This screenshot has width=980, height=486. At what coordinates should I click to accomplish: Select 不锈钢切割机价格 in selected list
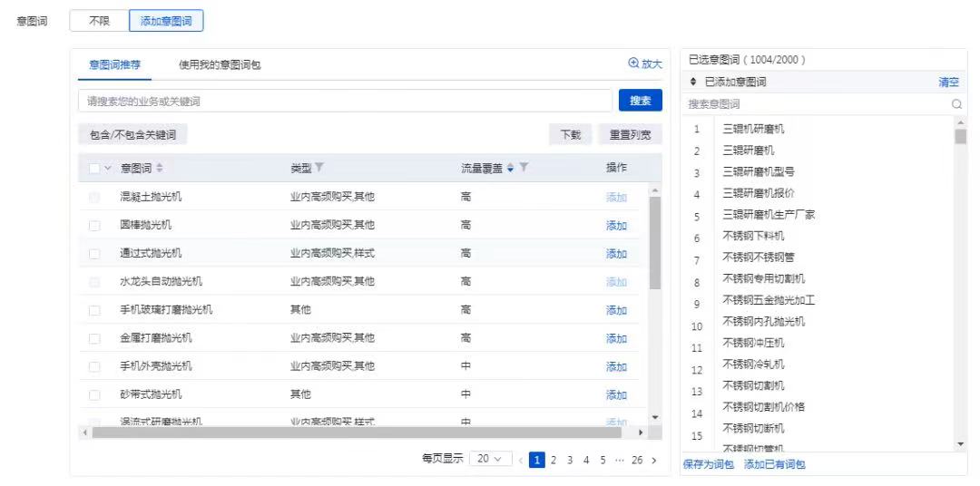[x=763, y=407]
